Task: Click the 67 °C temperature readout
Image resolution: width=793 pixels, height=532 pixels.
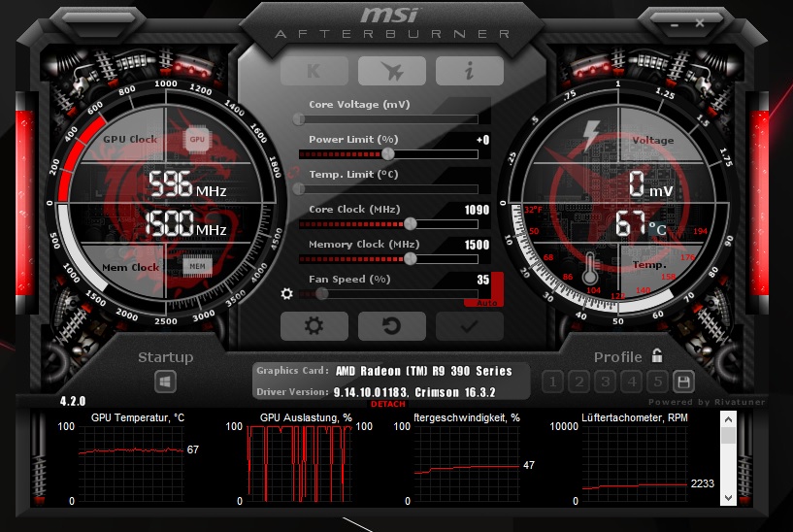Action: (x=641, y=223)
